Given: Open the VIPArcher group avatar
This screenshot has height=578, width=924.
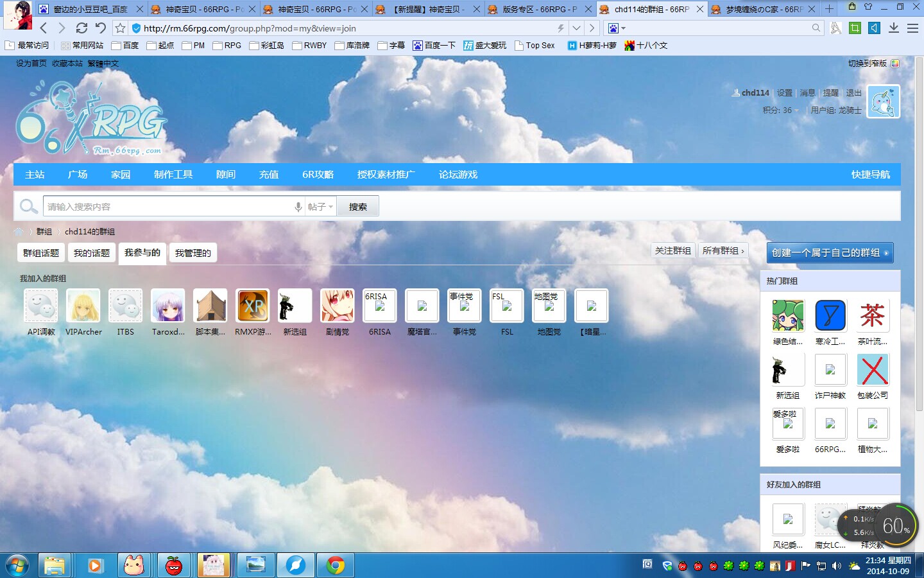Looking at the screenshot, I should pos(83,305).
